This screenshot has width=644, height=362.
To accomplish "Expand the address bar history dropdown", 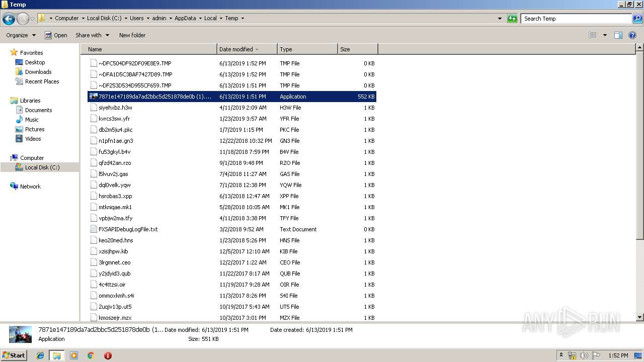I will click(500, 19).
